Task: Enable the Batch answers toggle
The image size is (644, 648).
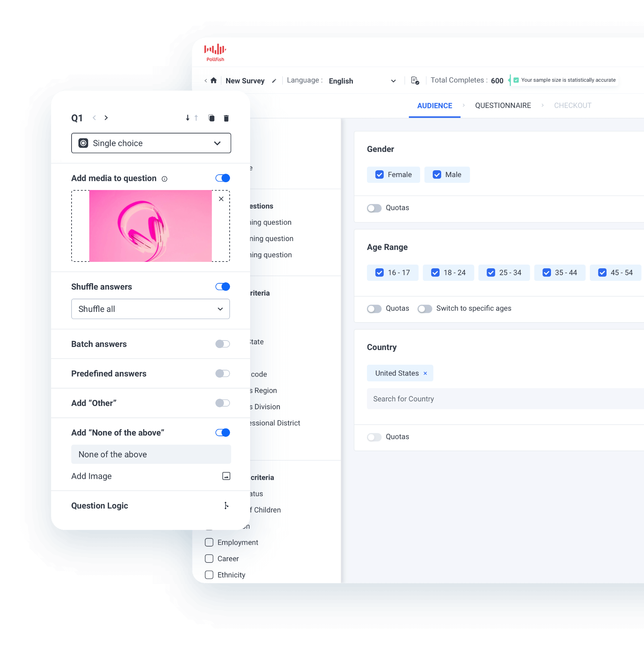Action: (222, 344)
